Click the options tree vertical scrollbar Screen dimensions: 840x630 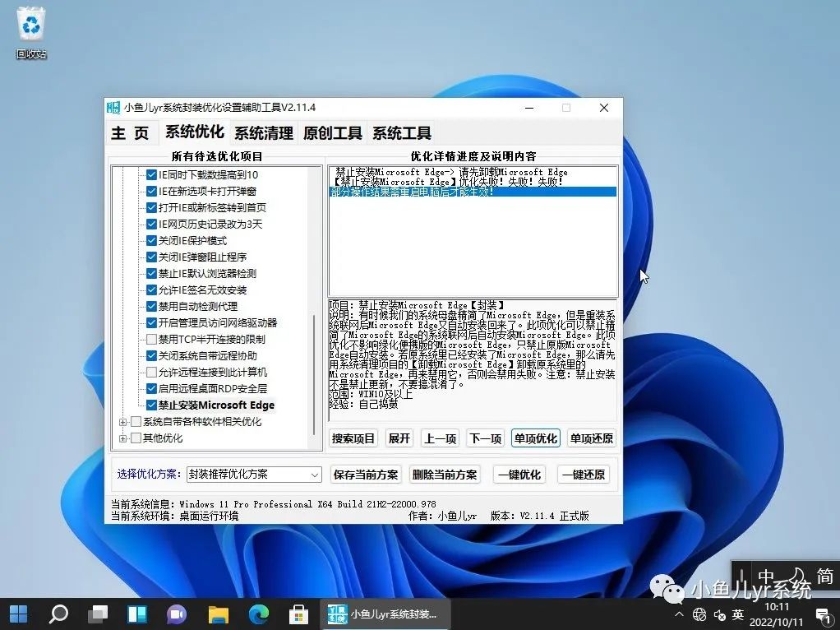pos(314,375)
